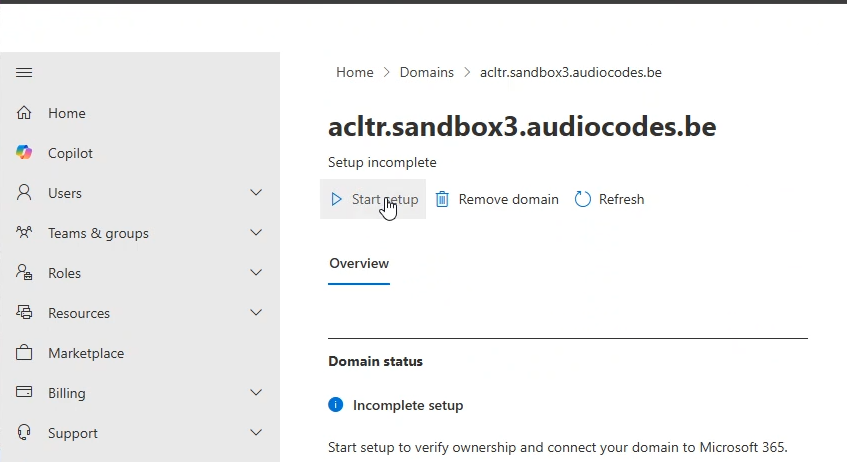This screenshot has width=847, height=462.
Task: Click the Resources icon in sidebar
Action: pyautogui.click(x=24, y=313)
